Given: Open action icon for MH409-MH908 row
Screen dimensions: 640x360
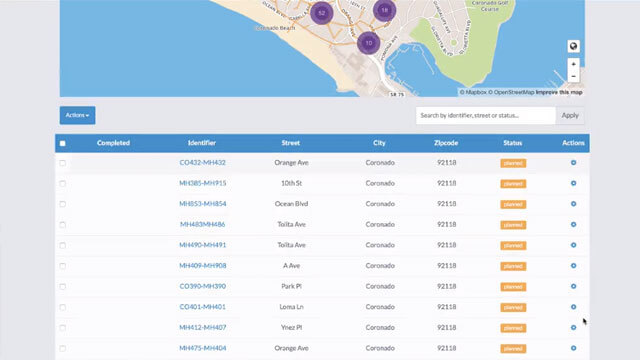Looking at the screenshot, I should (x=573, y=266).
